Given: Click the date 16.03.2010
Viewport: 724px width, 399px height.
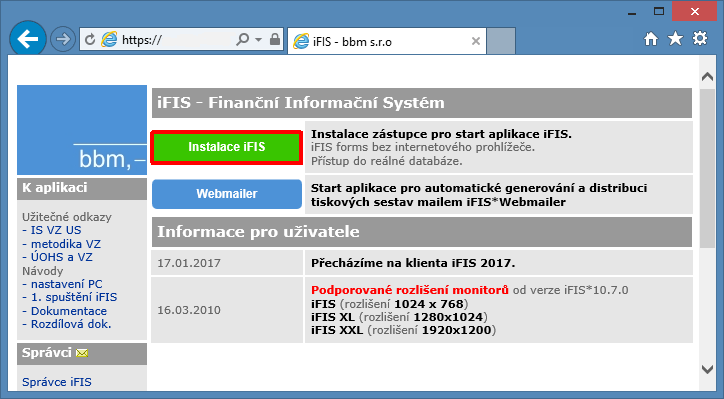Looking at the screenshot, I should click(189, 310).
